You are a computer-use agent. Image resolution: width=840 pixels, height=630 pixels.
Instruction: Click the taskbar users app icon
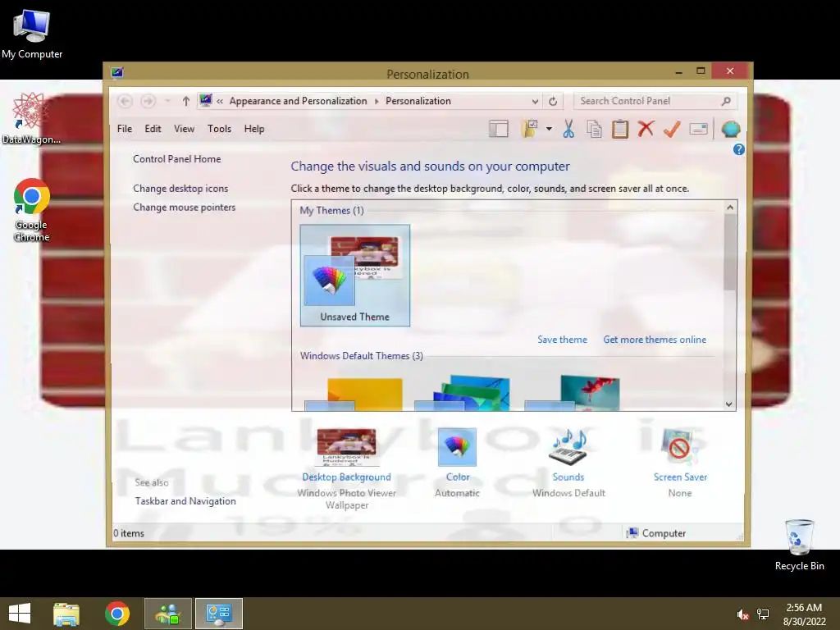[x=167, y=614]
